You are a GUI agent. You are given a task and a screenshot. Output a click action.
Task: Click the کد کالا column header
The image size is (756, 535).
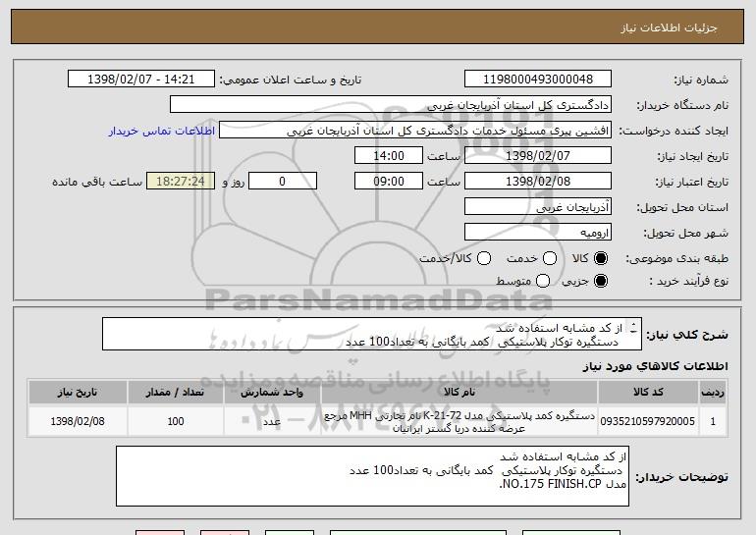(648, 393)
